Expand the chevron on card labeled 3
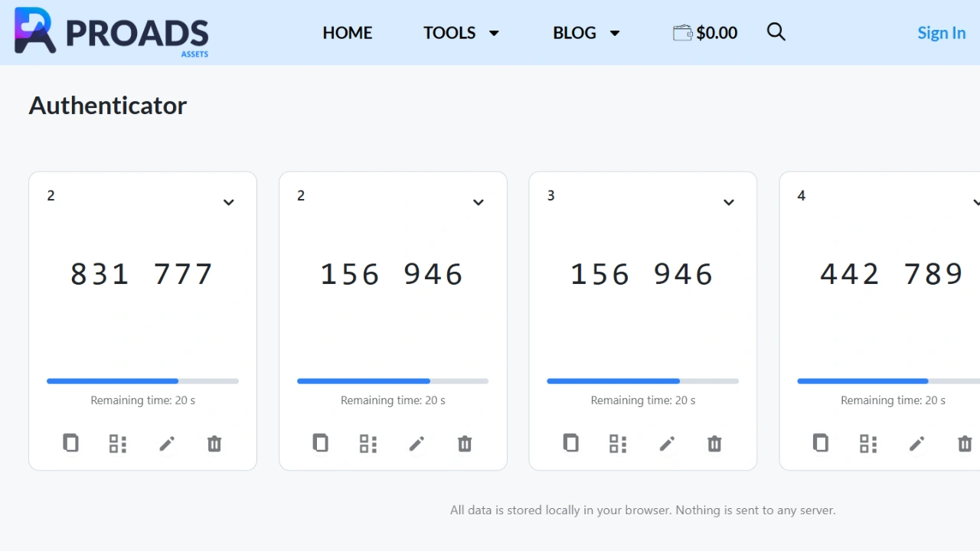 tap(729, 203)
